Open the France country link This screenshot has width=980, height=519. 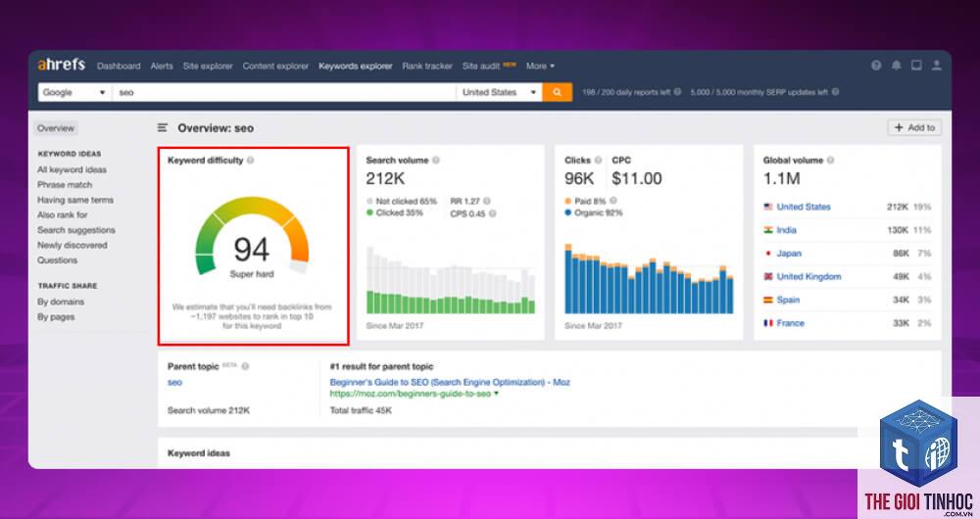pos(791,323)
